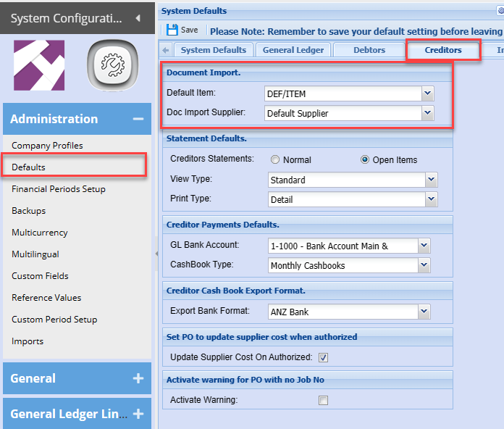The image size is (504, 429).
Task: Collapse sidebar using the header arrow
Action: click(138, 18)
